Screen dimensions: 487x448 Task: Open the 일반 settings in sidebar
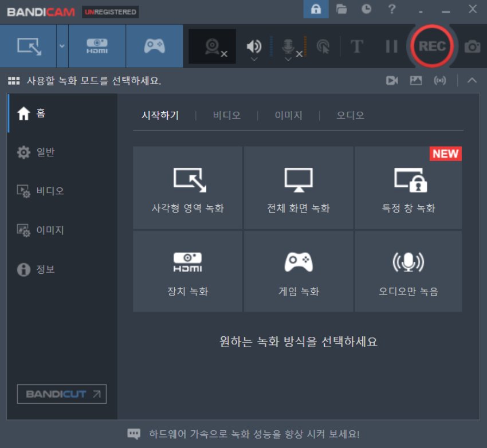coord(45,152)
